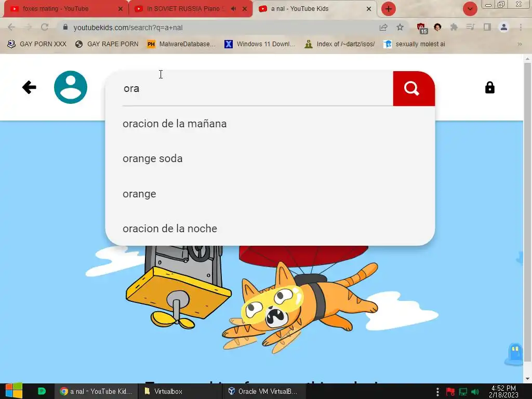
Task: Select the 'orange' suggestion
Action: pos(139,194)
